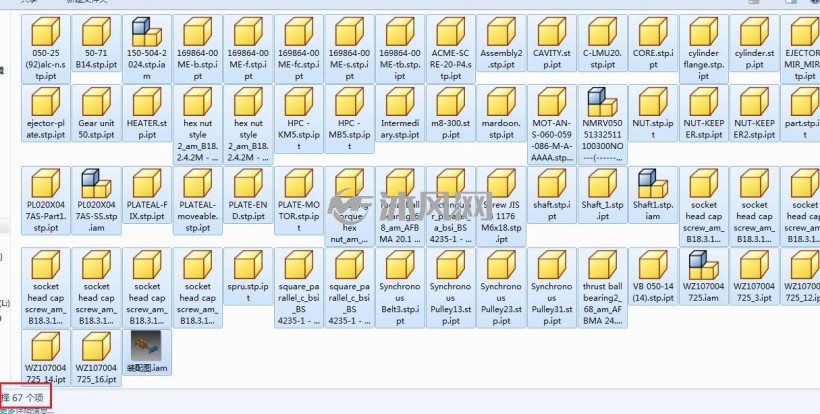Select the Shaft_1.stp.ipt file
Screen dimensions: 820x414
pos(602,194)
